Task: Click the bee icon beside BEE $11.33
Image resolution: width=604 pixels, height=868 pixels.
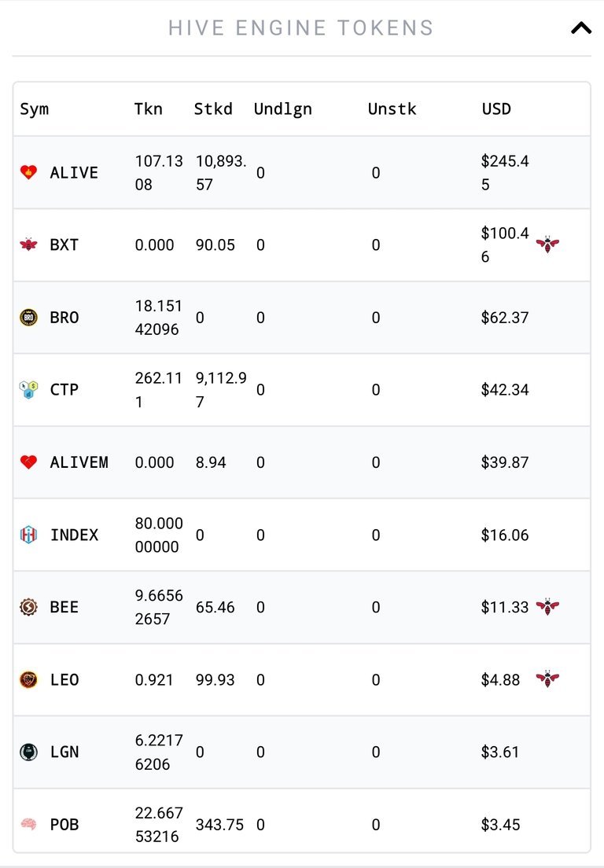Action: point(547,607)
